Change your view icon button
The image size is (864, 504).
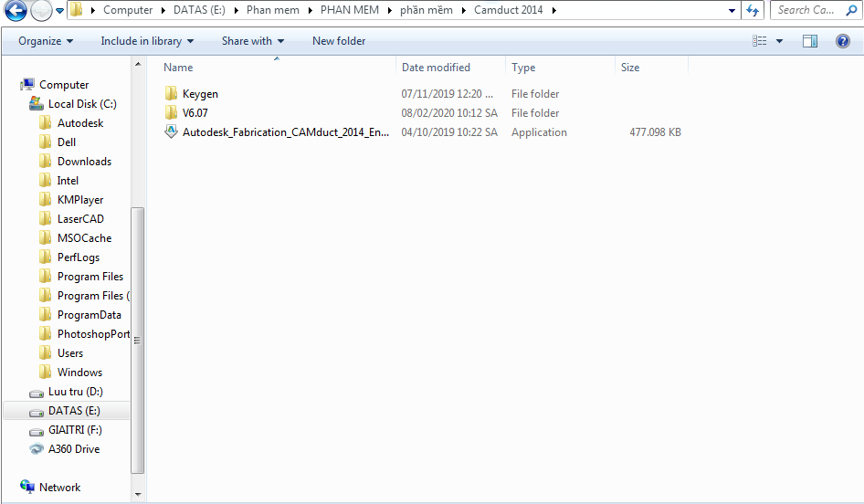click(x=759, y=41)
